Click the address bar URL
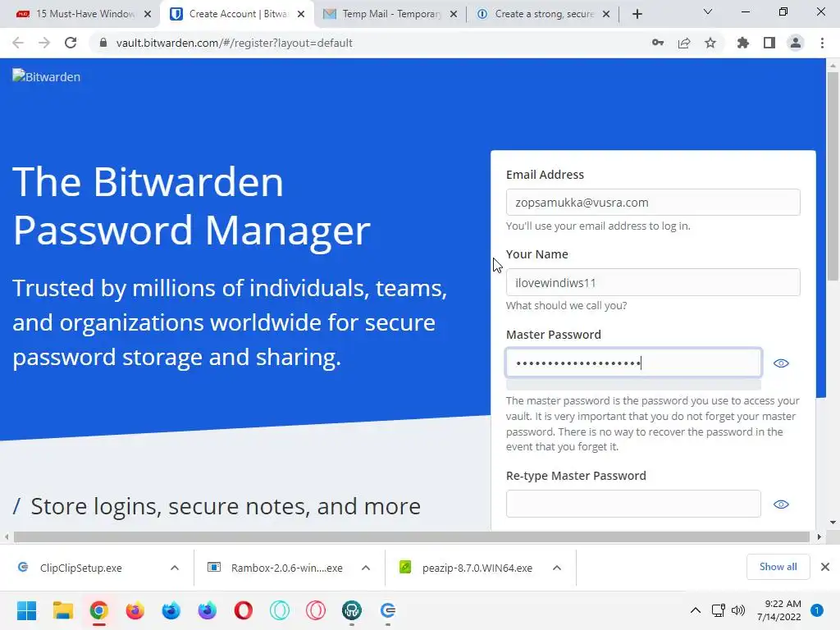 tap(234, 43)
